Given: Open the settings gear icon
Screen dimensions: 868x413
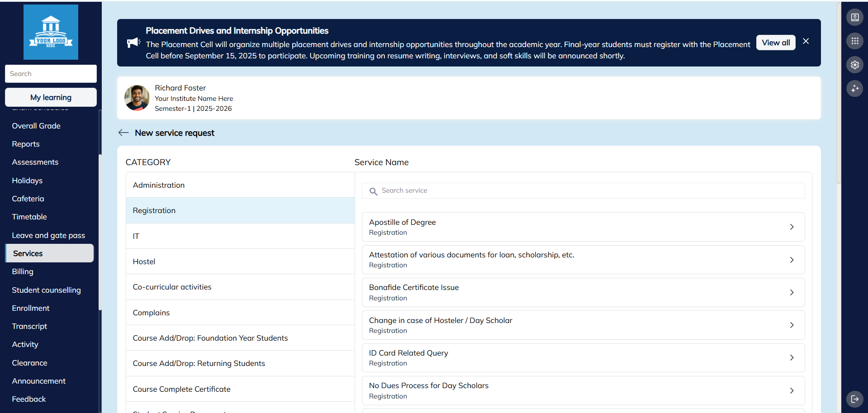Looking at the screenshot, I should (854, 65).
